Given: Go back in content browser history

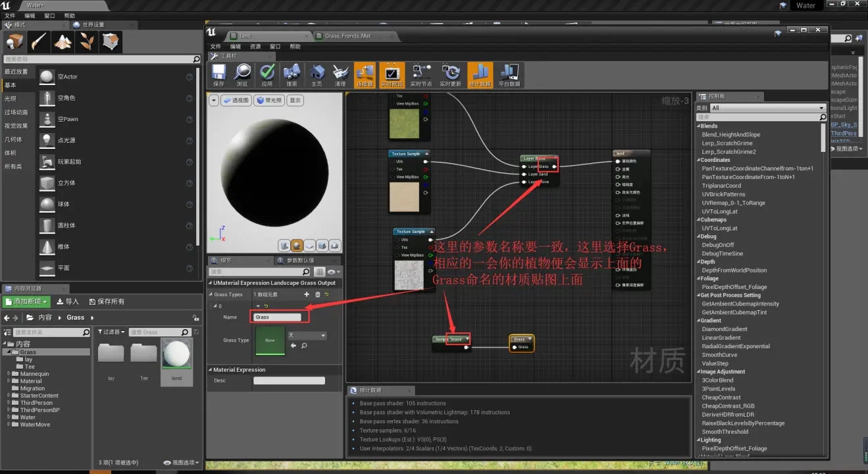Looking at the screenshot, I should [x=7, y=317].
